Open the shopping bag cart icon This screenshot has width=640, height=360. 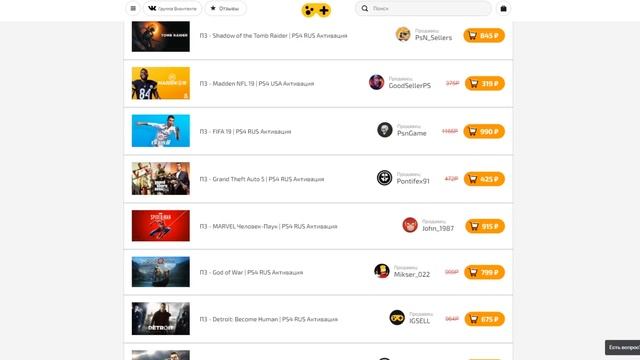point(503,8)
